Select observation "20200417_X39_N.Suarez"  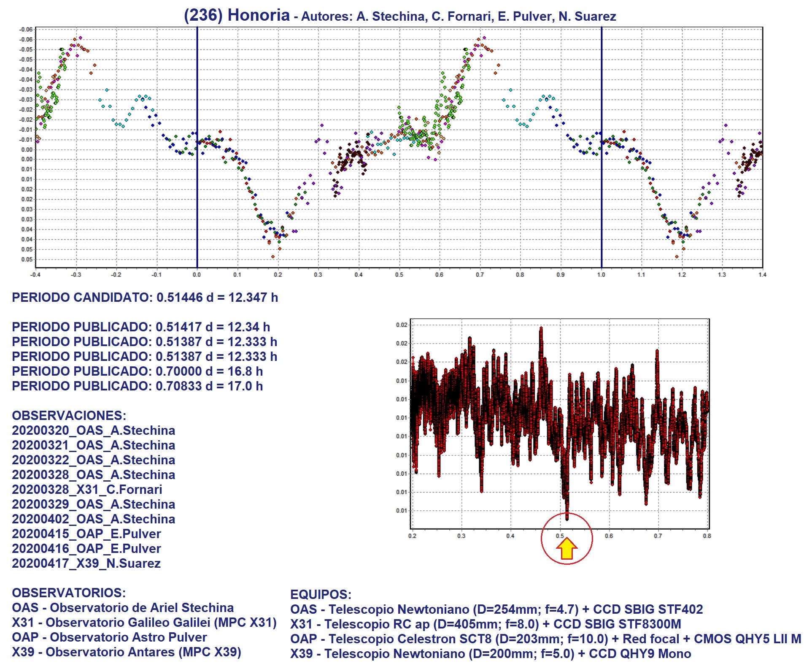[x=86, y=563]
